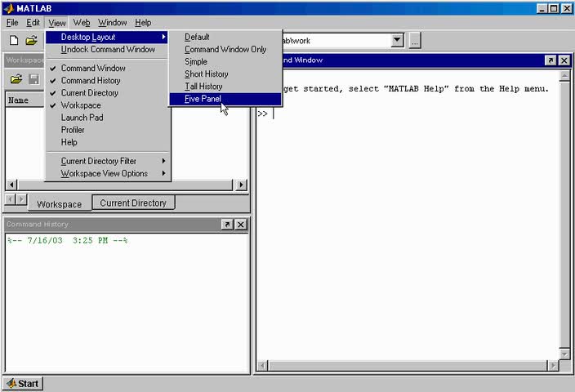Screen dimensions: 575x392
Task: Click the MATLAB Start button
Action: (23, 384)
